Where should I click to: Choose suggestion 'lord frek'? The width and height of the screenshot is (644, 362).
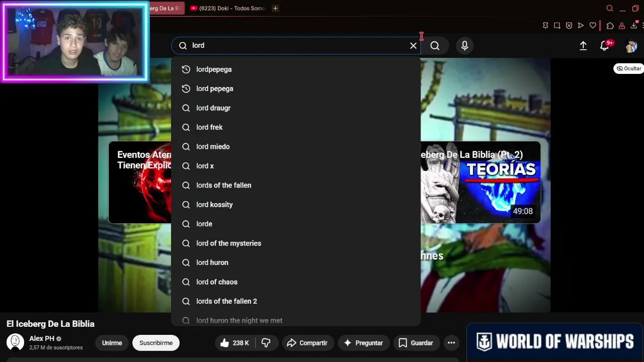(296, 127)
